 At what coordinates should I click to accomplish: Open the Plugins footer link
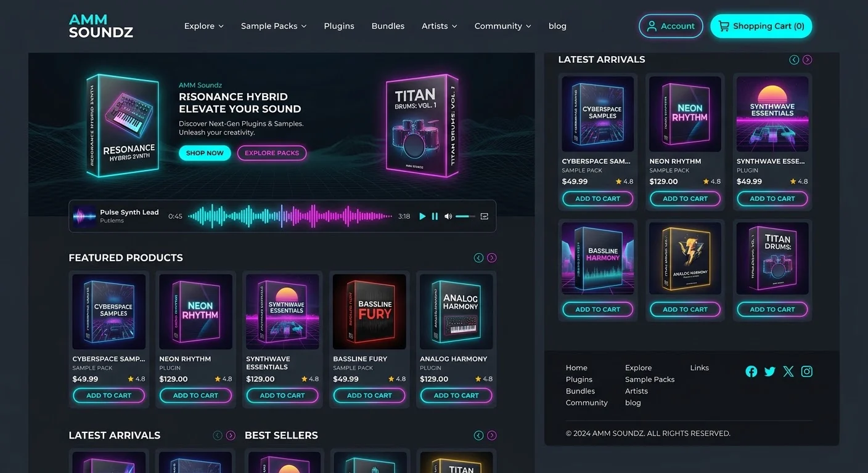(x=579, y=379)
